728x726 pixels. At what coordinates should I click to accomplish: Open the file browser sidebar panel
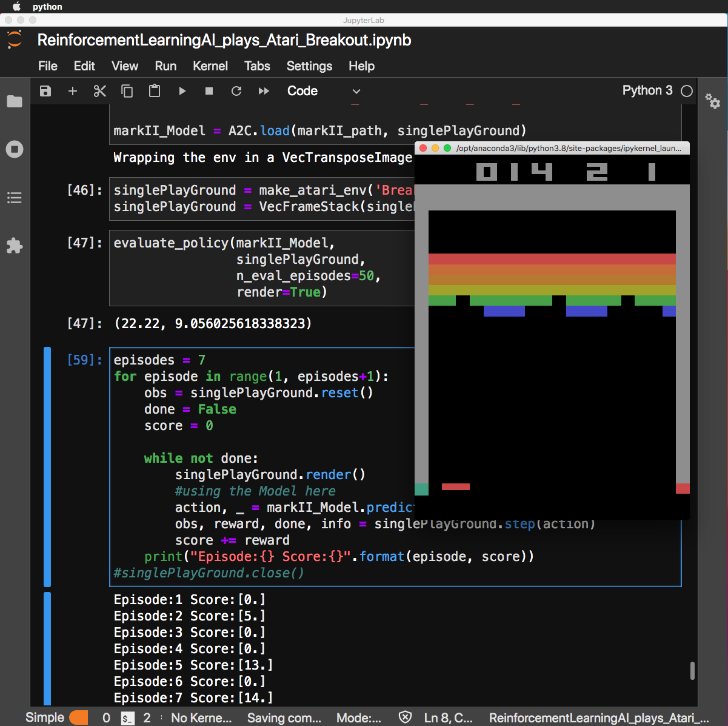tap(15, 101)
